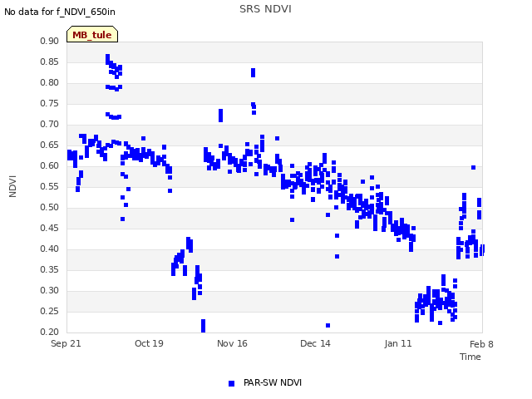
Task: Click the Feb 8 x-axis tick label
Action: pyautogui.click(x=481, y=344)
